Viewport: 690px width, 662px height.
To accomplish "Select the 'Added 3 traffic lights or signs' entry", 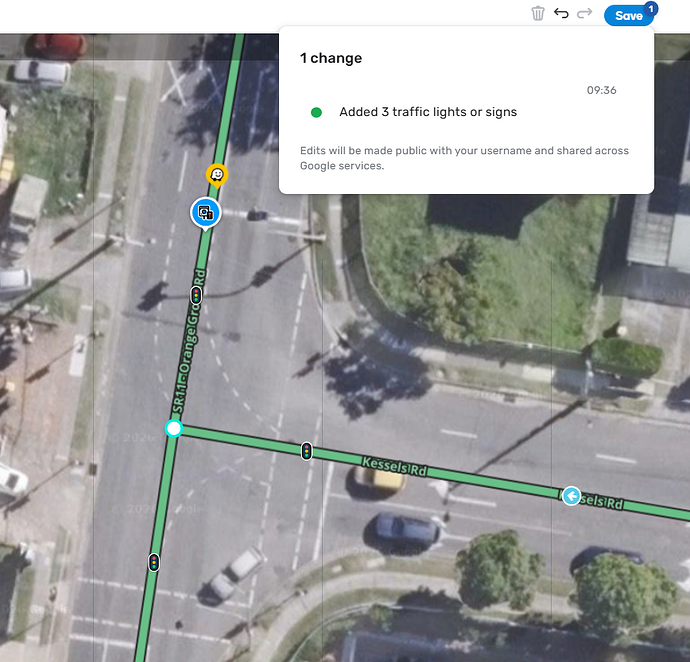I will (x=428, y=112).
